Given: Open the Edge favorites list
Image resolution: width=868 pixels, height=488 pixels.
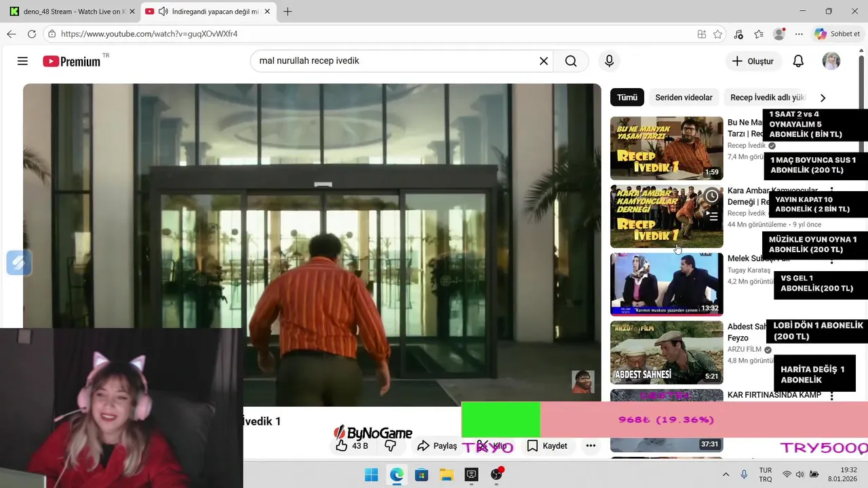Looking at the screenshot, I should point(759,34).
